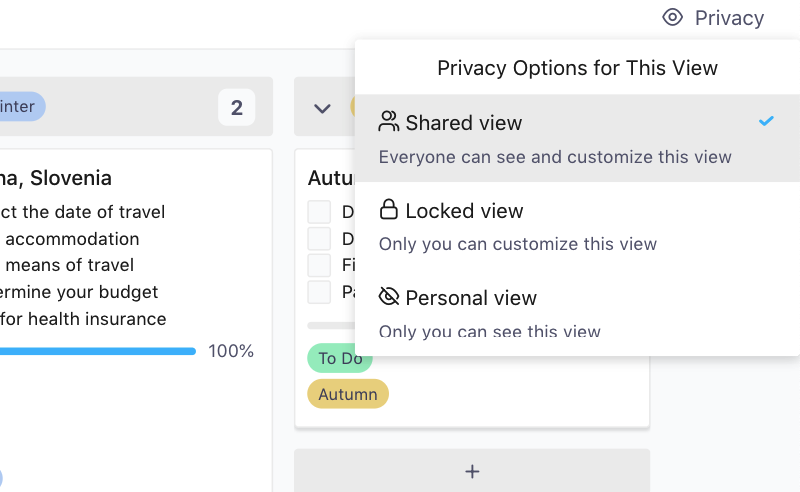Click the blue checkmark on Shared view
Image resolution: width=800 pixels, height=492 pixels.
coord(766,121)
